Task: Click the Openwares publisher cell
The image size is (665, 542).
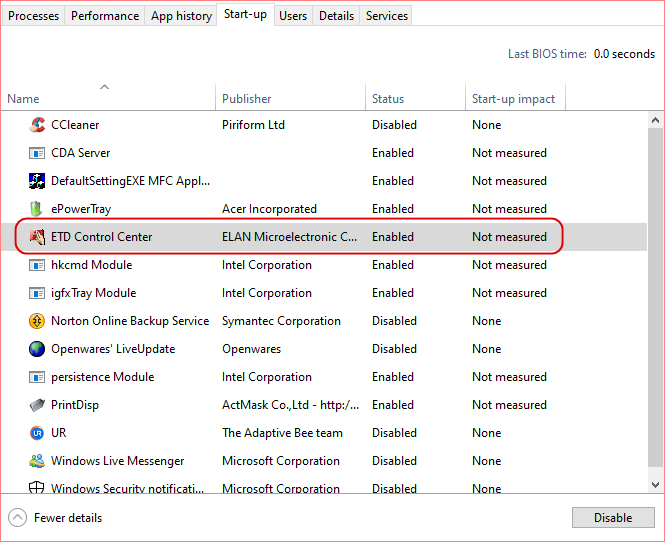Action: [251, 349]
